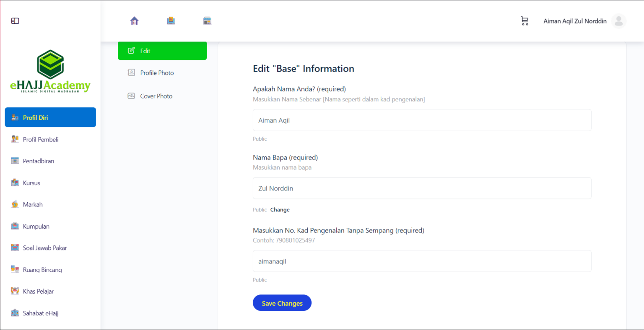
Task: Click the home icon in top navigation
Action: pyautogui.click(x=134, y=21)
